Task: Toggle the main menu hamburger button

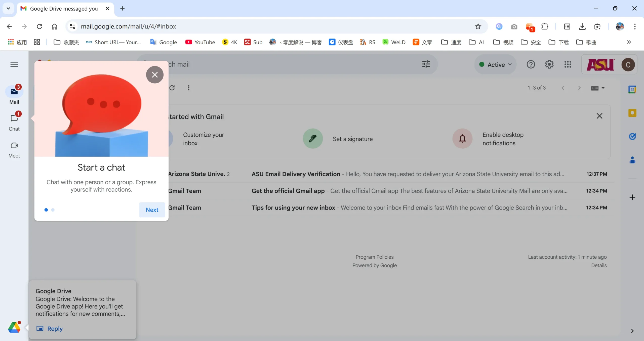Action: tap(14, 64)
